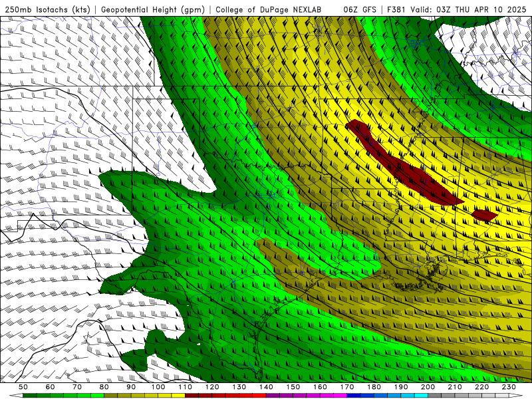This screenshot has height=399, width=532.
Task: Click the 'F381' forecast hour label
Action: point(396,9)
